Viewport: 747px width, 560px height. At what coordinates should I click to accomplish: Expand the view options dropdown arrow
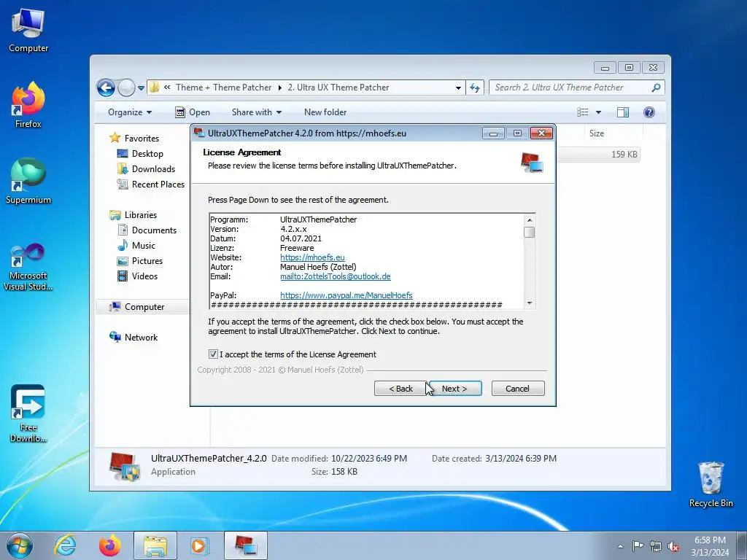coord(598,112)
